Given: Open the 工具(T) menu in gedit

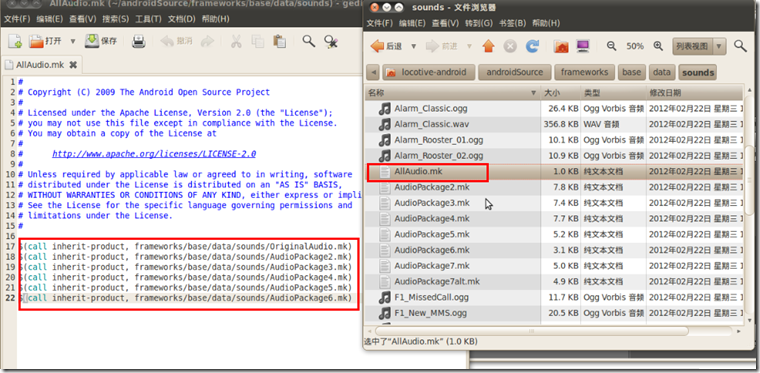Looking at the screenshot, I should (x=148, y=19).
